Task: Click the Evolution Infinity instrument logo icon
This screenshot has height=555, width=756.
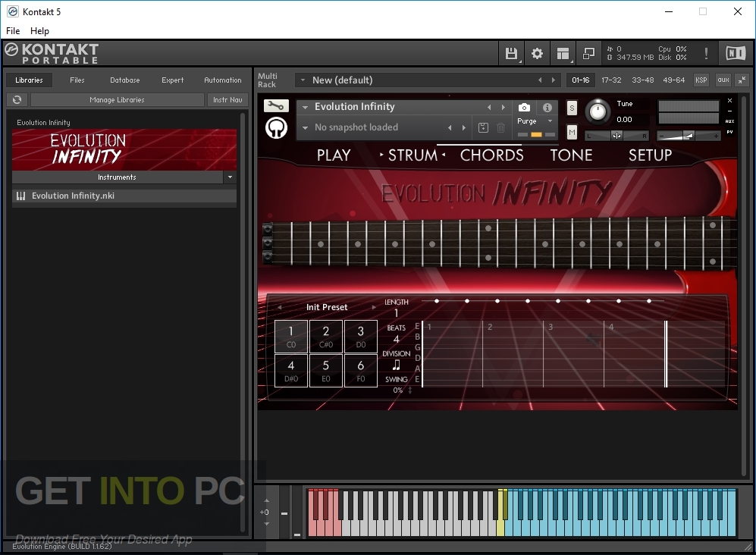Action: [x=276, y=128]
